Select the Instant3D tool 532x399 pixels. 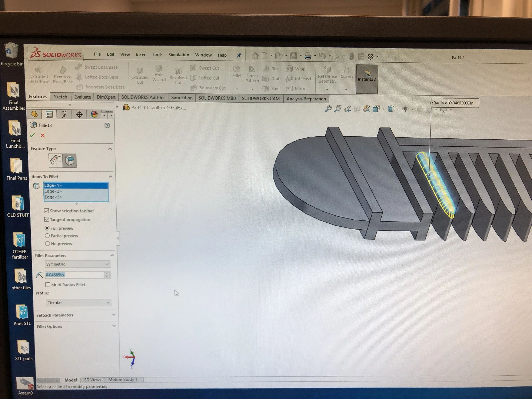[x=366, y=76]
